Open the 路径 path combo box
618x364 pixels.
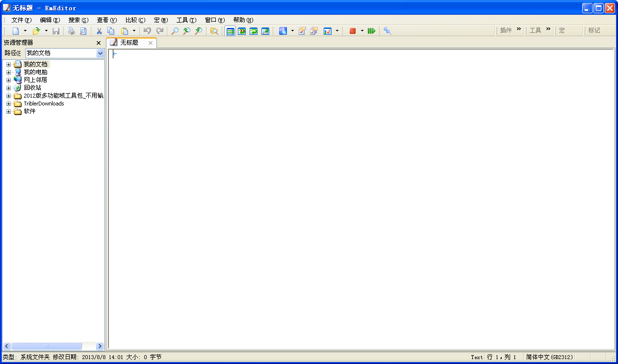point(65,53)
